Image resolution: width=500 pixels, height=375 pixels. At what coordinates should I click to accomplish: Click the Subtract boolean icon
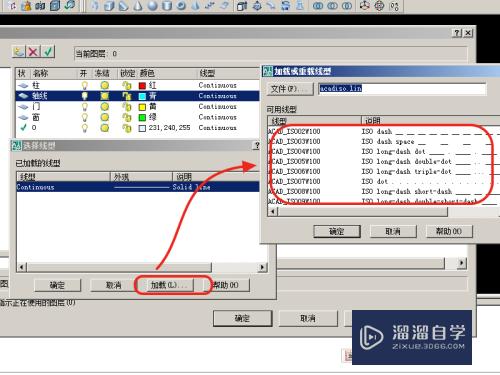332,5
